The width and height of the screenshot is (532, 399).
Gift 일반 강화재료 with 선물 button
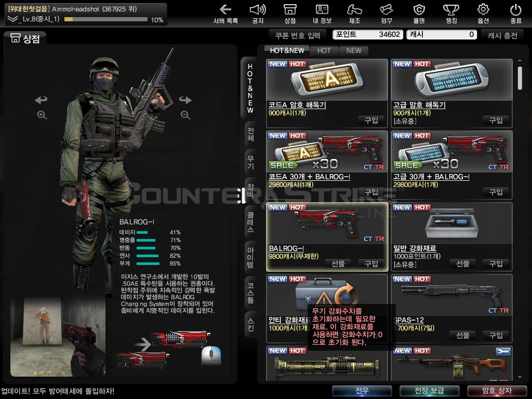tap(462, 263)
